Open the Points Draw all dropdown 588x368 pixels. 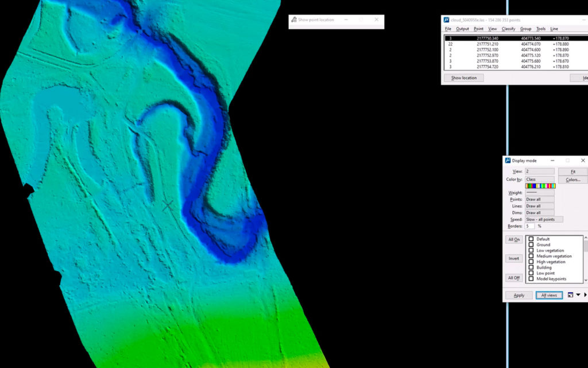coord(540,199)
